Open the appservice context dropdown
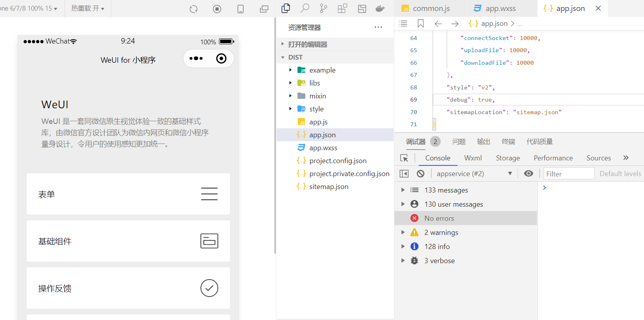644x320 pixels. coord(474,174)
